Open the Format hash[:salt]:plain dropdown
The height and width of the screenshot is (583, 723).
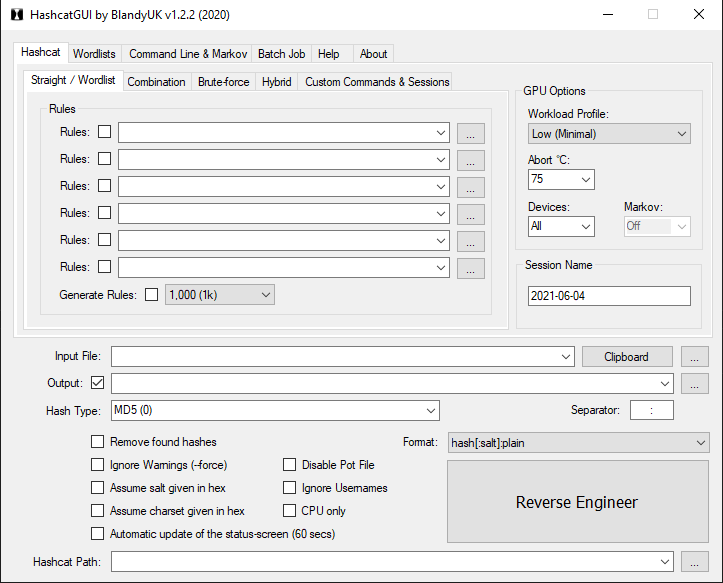(x=578, y=443)
